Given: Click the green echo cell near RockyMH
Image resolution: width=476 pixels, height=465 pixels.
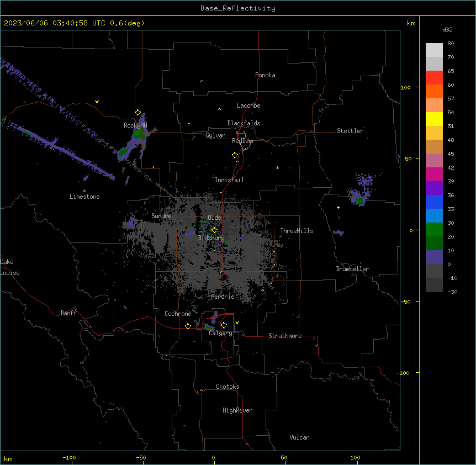Looking at the screenshot, I should coord(139,134).
